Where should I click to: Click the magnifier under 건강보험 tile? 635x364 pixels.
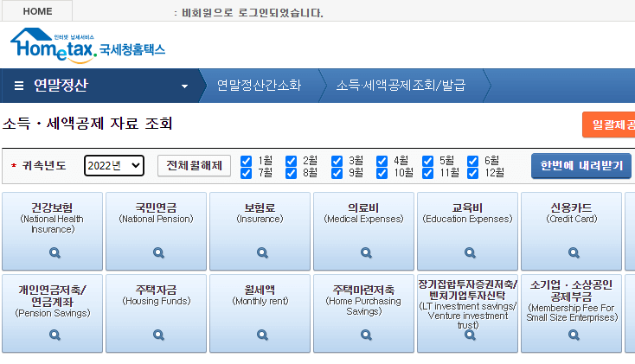[55, 253]
